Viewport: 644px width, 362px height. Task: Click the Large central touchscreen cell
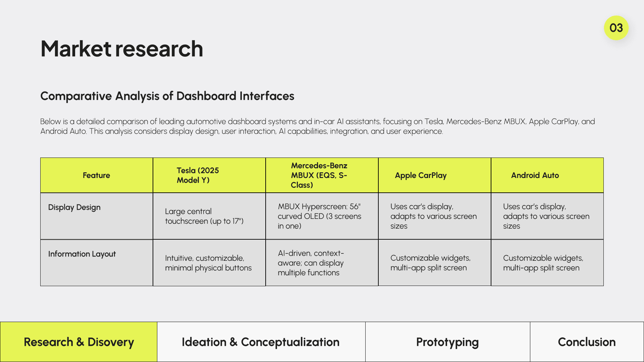tap(204, 216)
